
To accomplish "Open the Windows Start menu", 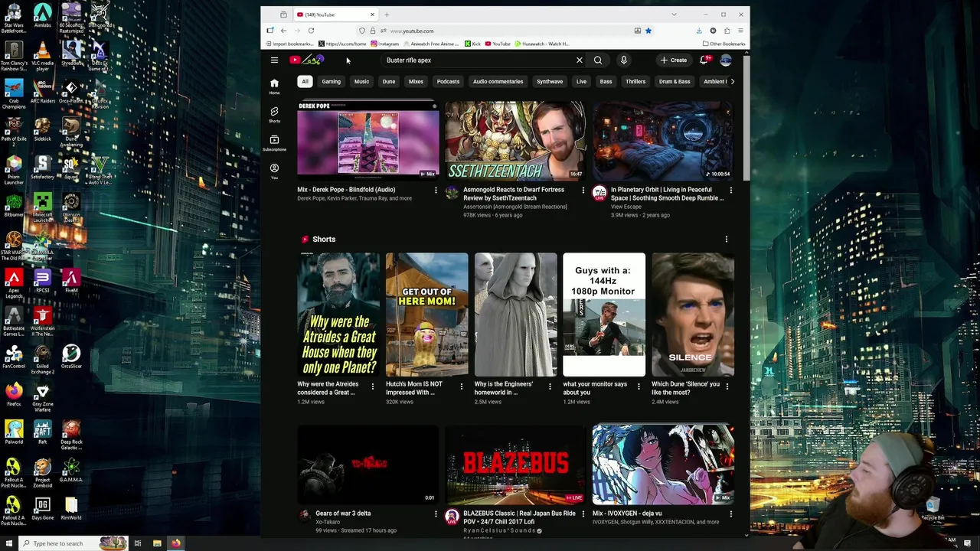I will [x=8, y=543].
